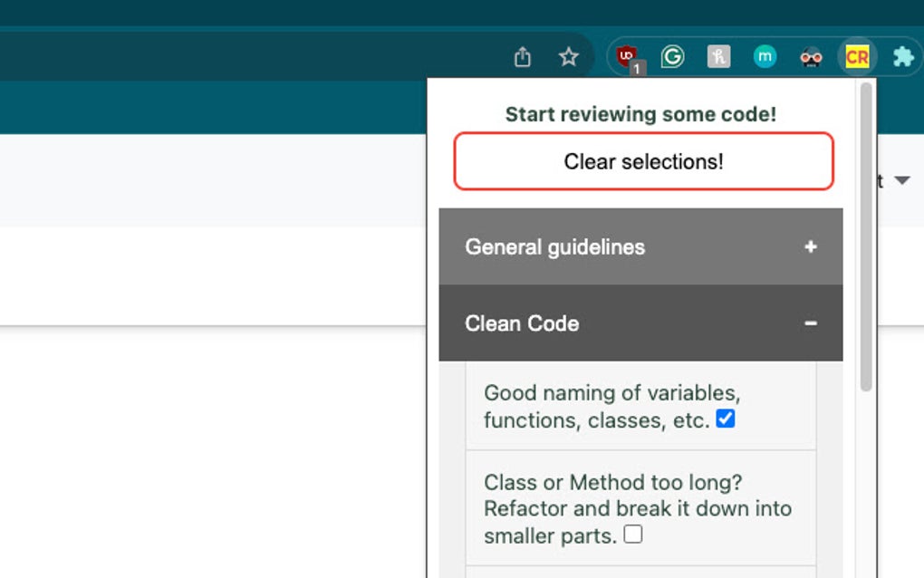
Task: Enable the 'Class or Method too long' checkbox
Action: click(x=634, y=535)
